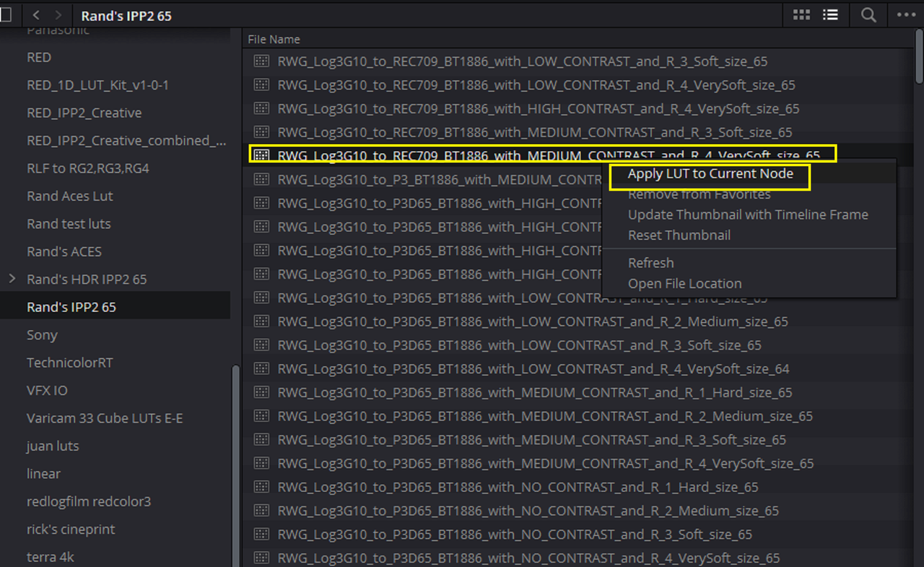The height and width of the screenshot is (567, 924).
Task: Click LUT icon for REC709 LOW_CONTRAST R_3_Soft
Action: [x=261, y=61]
